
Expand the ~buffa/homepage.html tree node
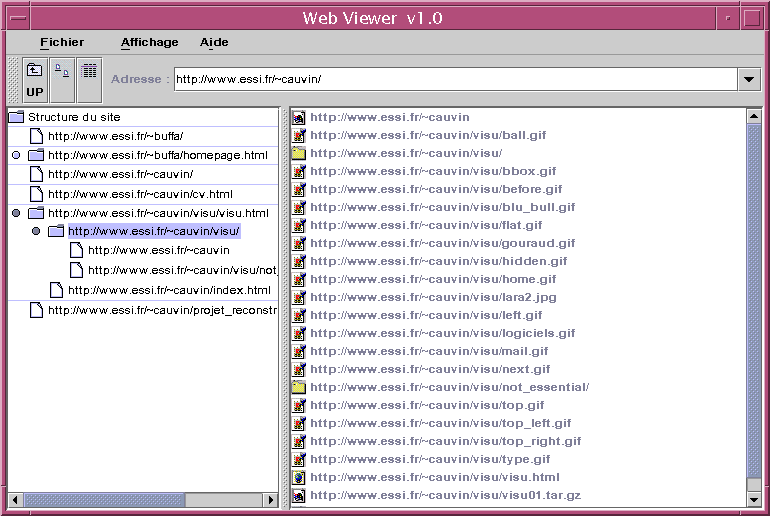[16, 155]
